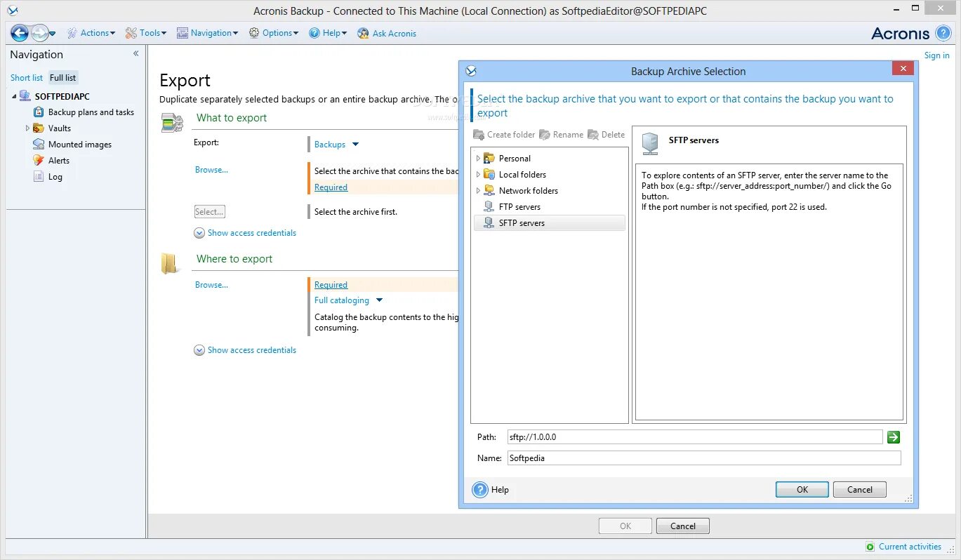Click the Mounted images icon
961x560 pixels.
(x=39, y=145)
